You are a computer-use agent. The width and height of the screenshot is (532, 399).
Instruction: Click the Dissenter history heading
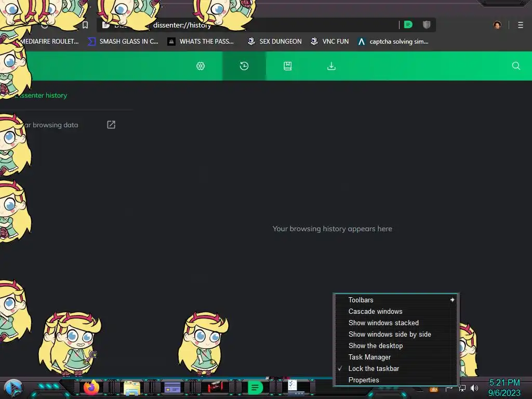click(x=41, y=96)
